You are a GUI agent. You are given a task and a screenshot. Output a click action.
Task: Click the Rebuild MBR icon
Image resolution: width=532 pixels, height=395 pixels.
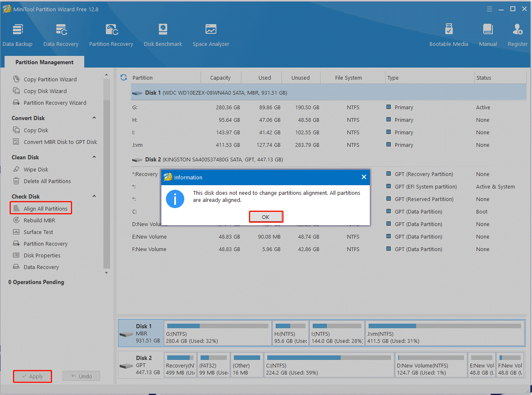coord(16,220)
